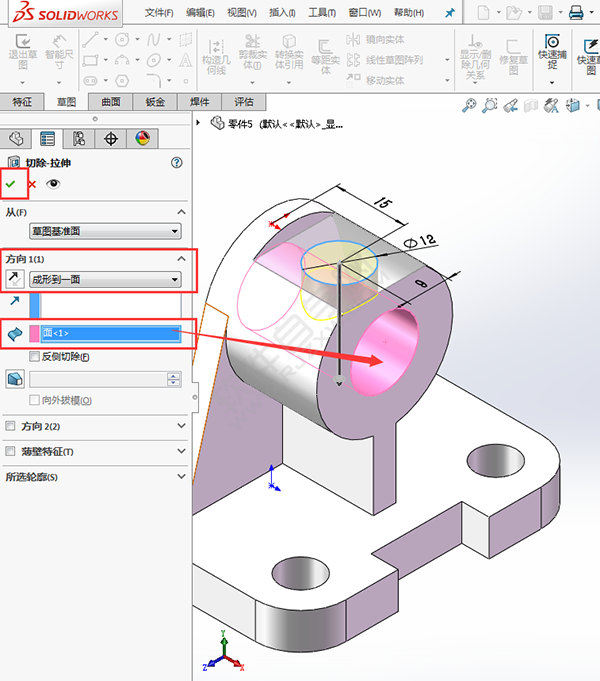Switch to 特征 tab
The height and width of the screenshot is (681, 600).
22,102
